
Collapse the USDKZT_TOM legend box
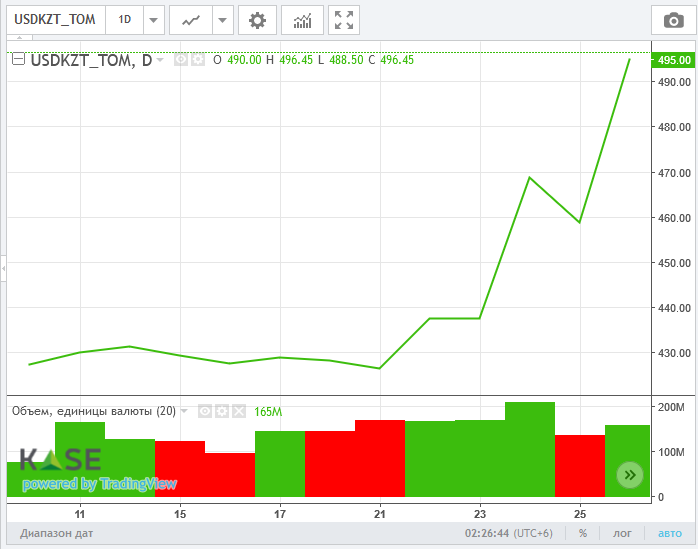coord(18,60)
